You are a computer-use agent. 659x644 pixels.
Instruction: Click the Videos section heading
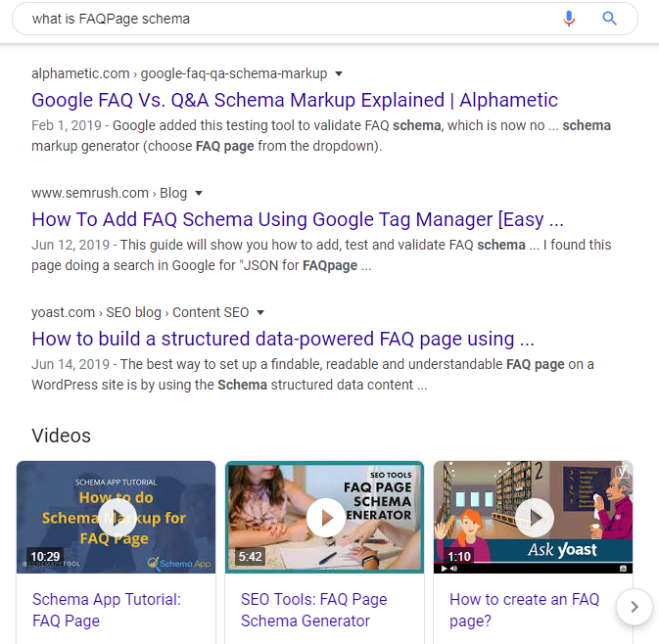tap(62, 436)
